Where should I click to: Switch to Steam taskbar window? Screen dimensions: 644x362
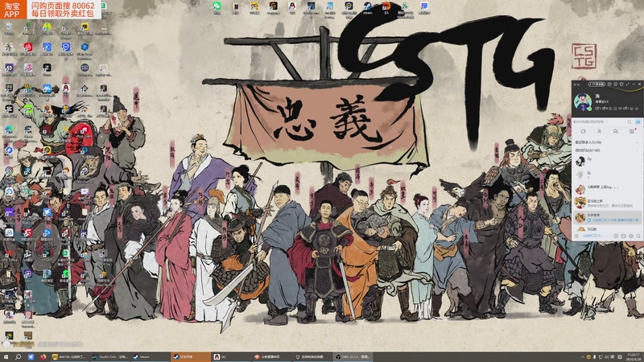(151, 357)
